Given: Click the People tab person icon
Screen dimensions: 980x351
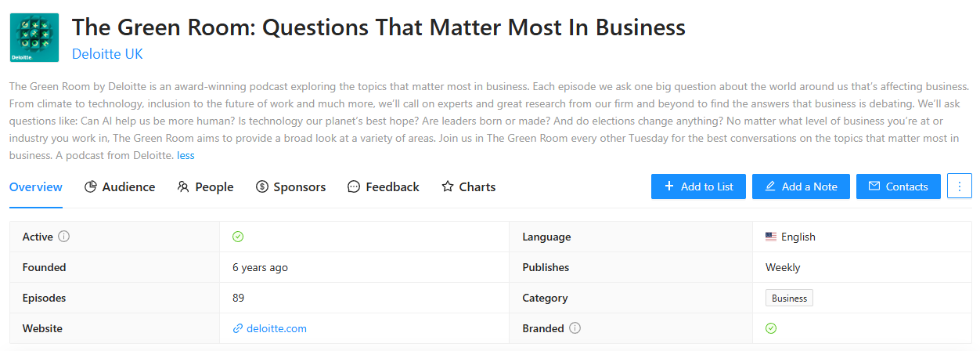Looking at the screenshot, I should (183, 186).
